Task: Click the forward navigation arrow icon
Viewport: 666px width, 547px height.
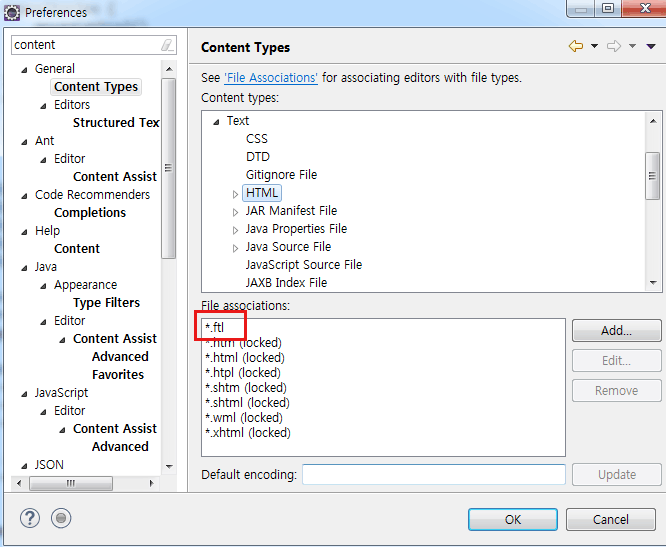Action: [614, 46]
